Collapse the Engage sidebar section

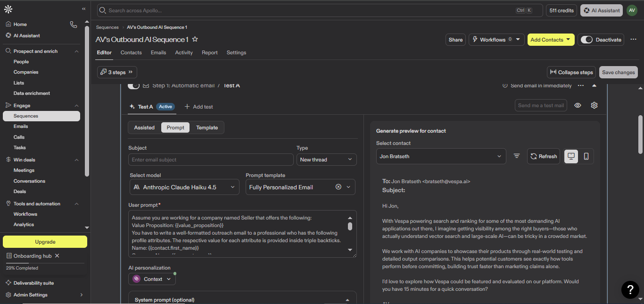coord(76,106)
